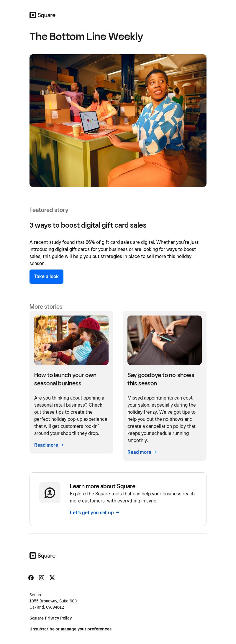Click the arrow after Let's get you set up
The image size is (236, 644).
click(x=118, y=512)
